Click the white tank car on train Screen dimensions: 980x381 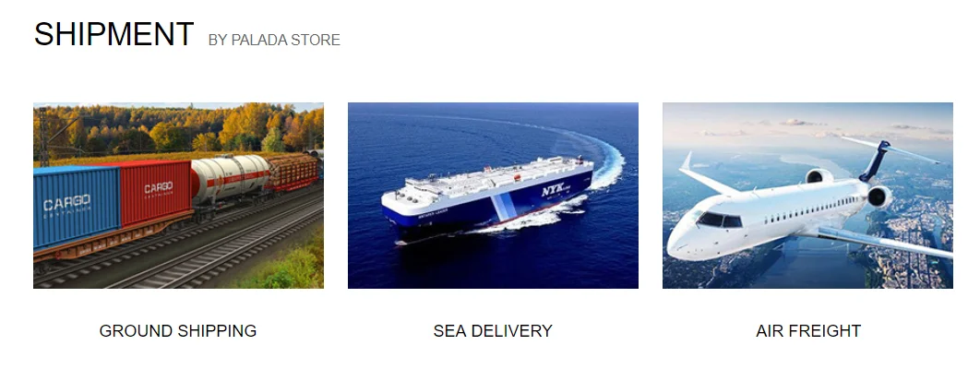click(230, 177)
